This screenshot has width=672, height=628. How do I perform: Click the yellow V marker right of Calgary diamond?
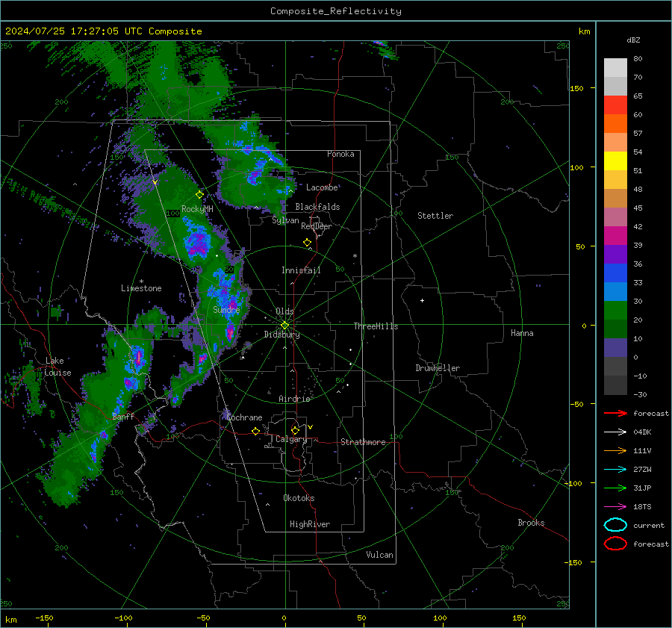[311, 427]
